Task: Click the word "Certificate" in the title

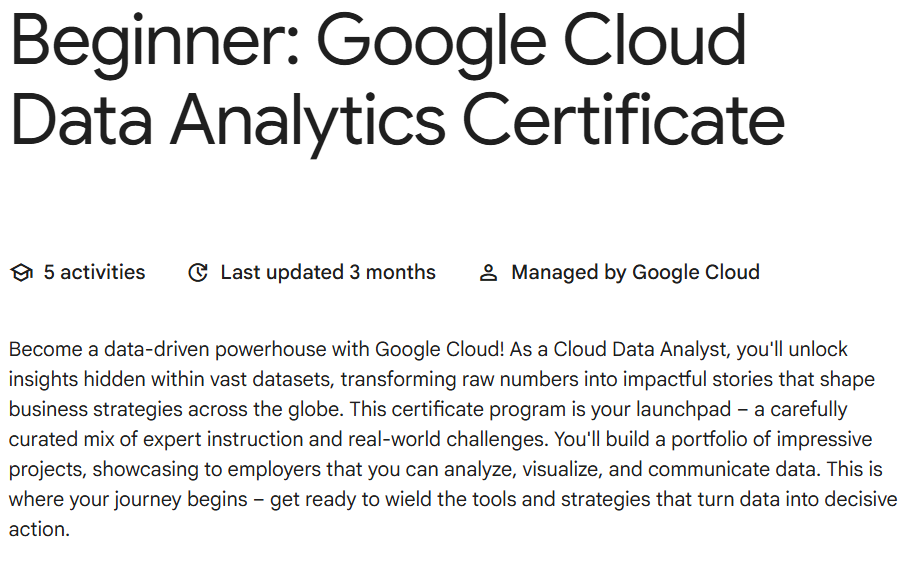Action: (x=622, y=120)
